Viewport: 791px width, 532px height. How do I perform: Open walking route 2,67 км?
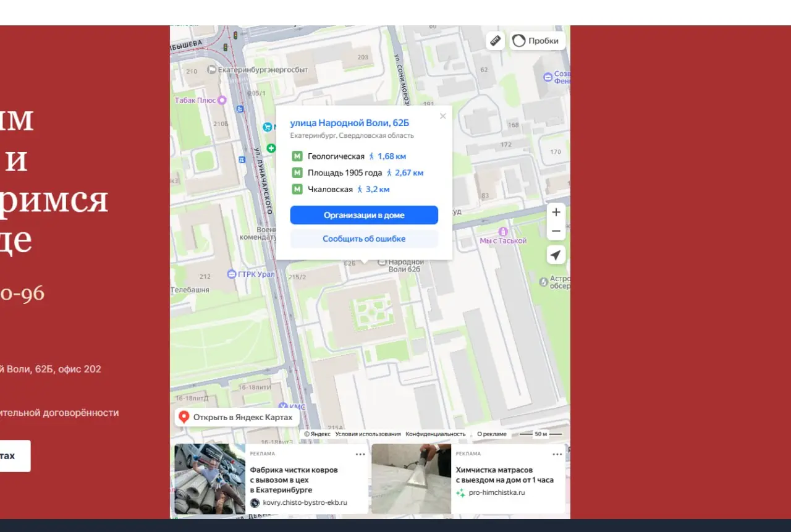coord(405,173)
